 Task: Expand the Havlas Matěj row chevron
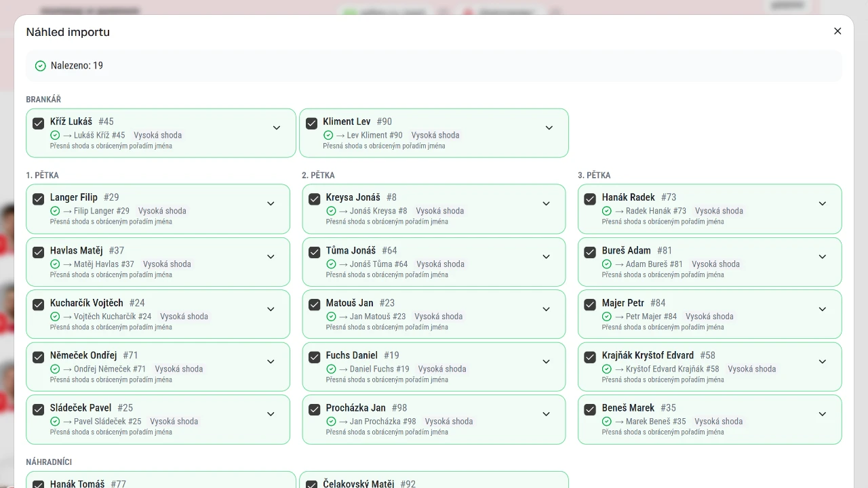pyautogui.click(x=271, y=256)
